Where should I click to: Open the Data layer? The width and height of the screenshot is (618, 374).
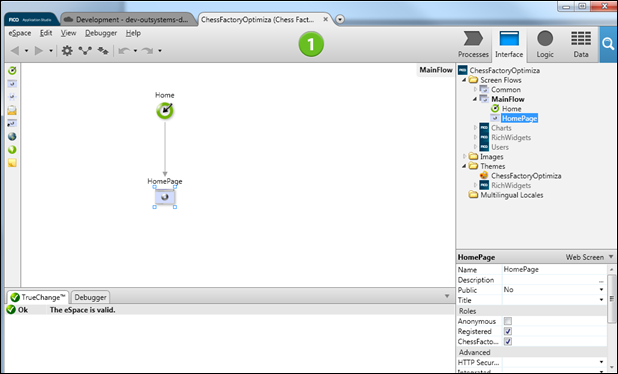click(x=581, y=44)
